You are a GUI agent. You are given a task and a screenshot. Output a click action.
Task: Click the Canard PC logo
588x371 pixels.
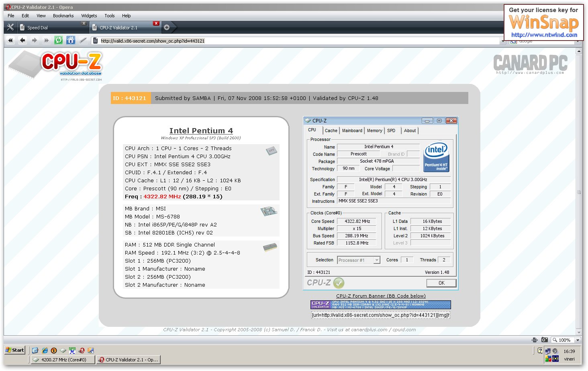[x=530, y=64]
